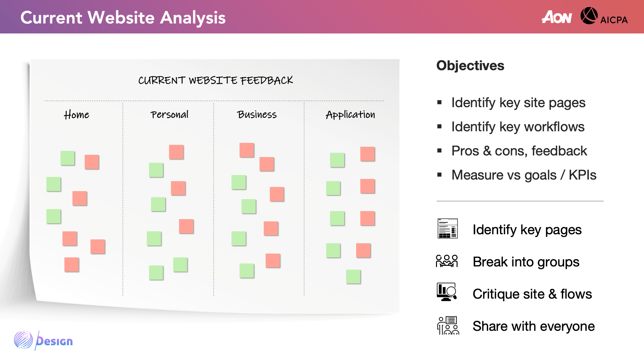The height and width of the screenshot is (362, 644).
Task: Click the Current Website Analysis title
Action: pyautogui.click(x=123, y=17)
